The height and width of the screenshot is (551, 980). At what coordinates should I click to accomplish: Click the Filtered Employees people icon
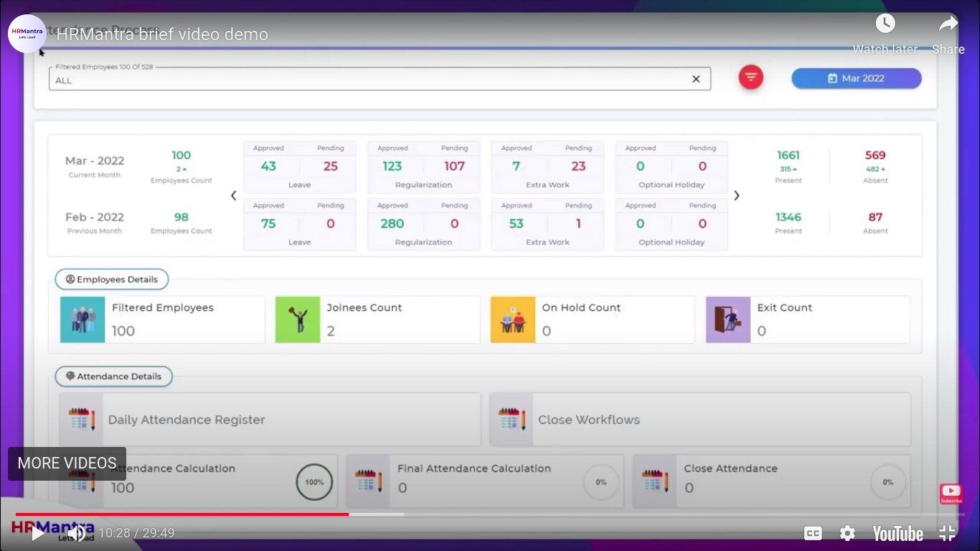coord(83,319)
